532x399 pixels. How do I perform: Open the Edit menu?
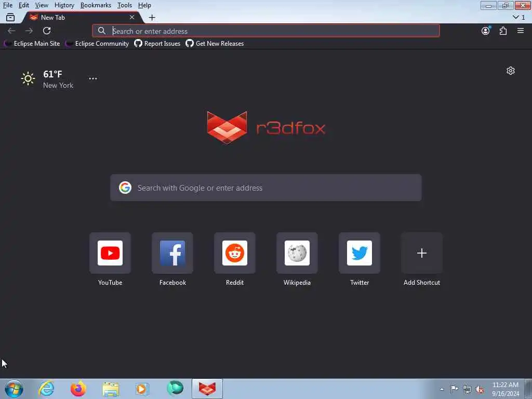point(23,5)
